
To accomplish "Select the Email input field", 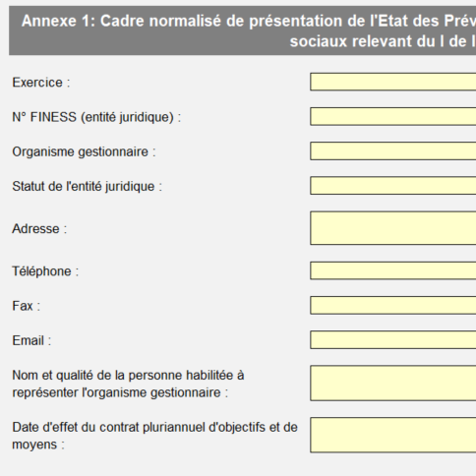I will pos(393,340).
